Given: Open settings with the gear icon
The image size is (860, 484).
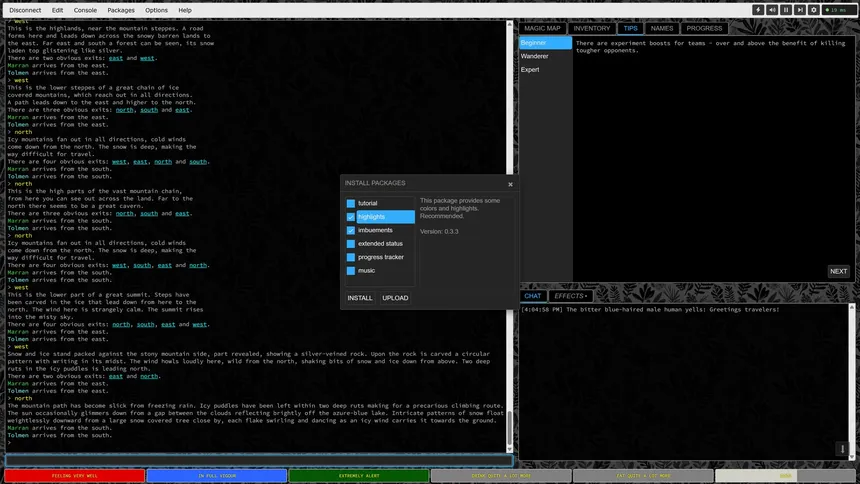Looking at the screenshot, I should coord(814,10).
